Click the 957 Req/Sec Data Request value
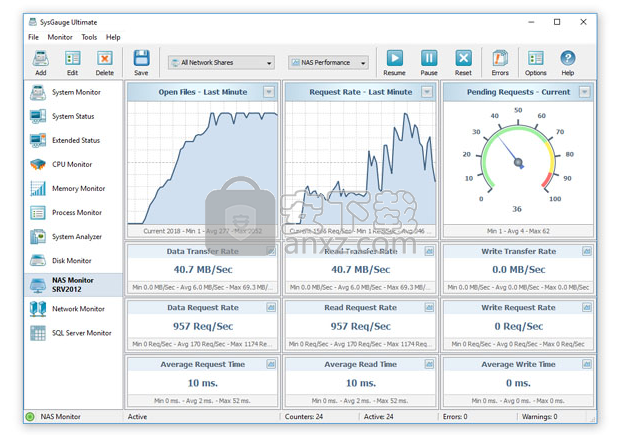 coord(203,326)
